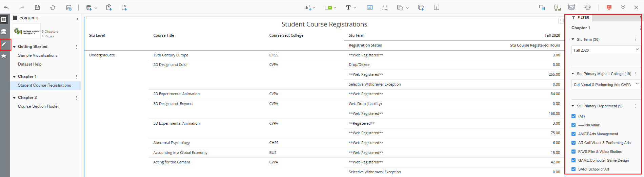The image size is (644, 177).
Task: Click the HTML container icon
Action: tap(385, 7)
